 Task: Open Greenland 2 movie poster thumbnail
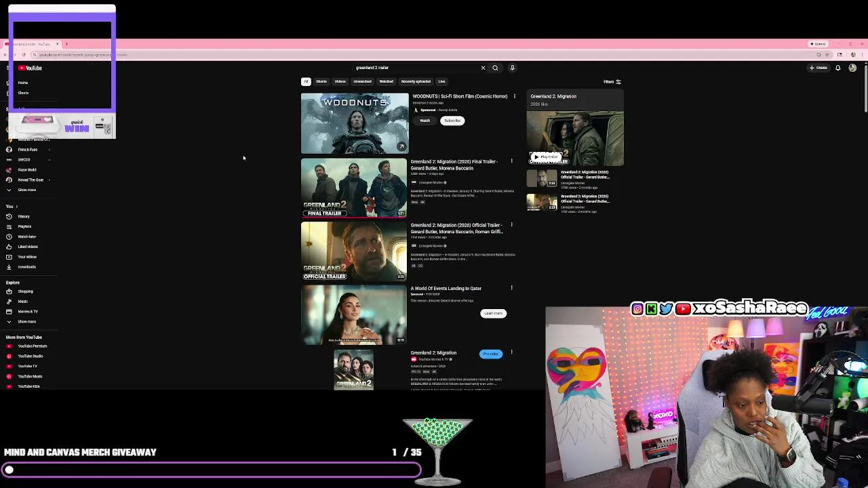pyautogui.click(x=353, y=369)
